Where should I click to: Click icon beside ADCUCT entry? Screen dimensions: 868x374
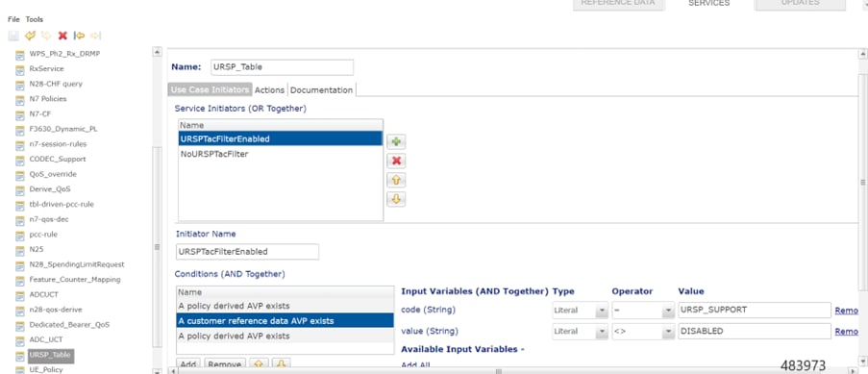[20, 295]
